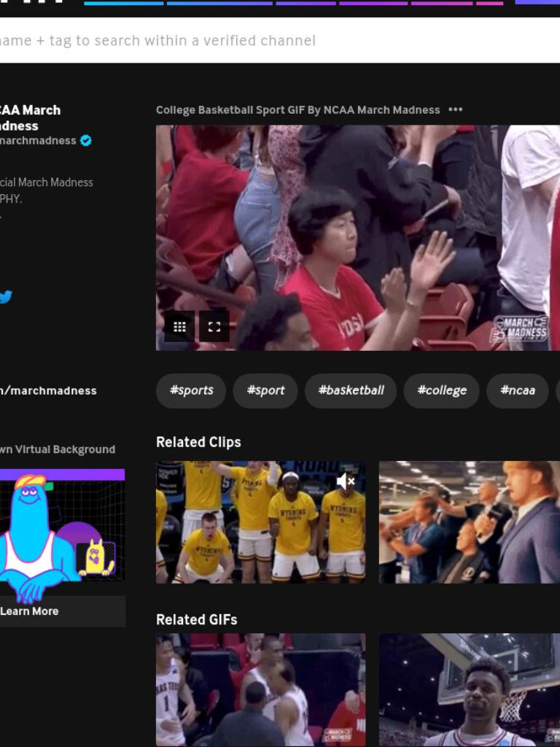
Task: Open the /marchmadness URL link
Action: point(48,391)
